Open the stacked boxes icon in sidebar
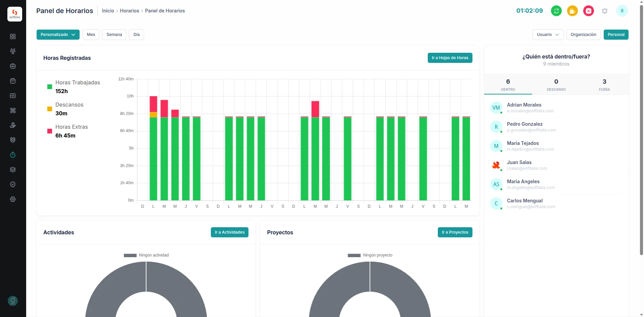Image resolution: width=644 pixels, height=317 pixels. (x=13, y=140)
